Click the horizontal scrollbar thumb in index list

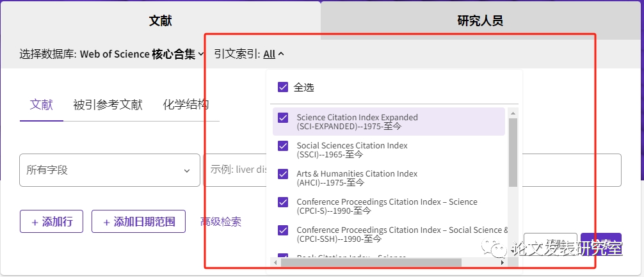(x=371, y=262)
